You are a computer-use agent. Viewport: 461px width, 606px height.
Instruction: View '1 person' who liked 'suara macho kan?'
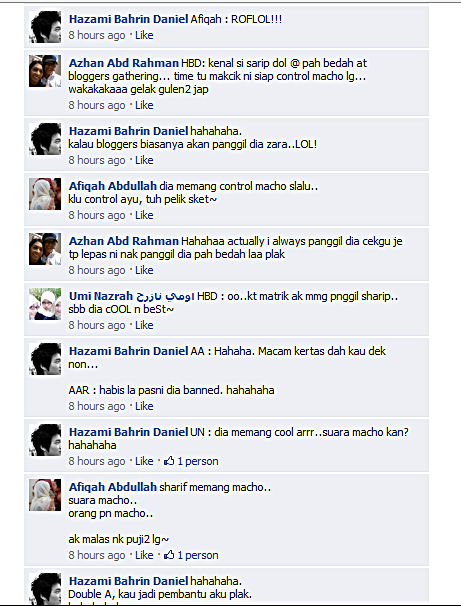[x=198, y=461]
